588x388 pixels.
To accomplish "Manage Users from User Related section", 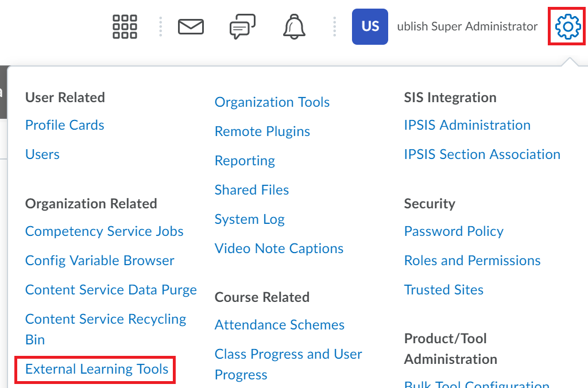I will [42, 154].
